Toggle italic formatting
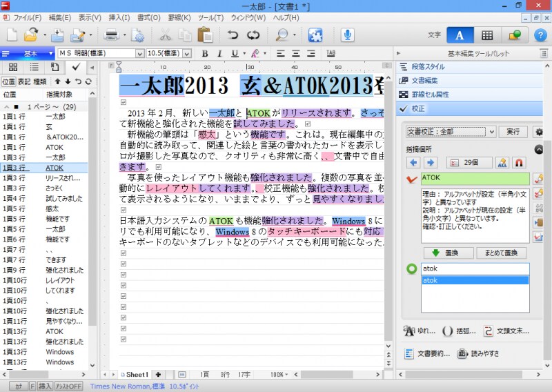The width and height of the screenshot is (552, 392). click(x=219, y=54)
